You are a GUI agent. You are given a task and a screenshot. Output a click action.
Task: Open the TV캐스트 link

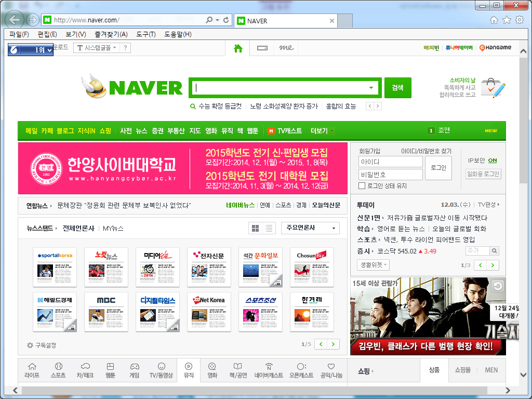pyautogui.click(x=285, y=130)
